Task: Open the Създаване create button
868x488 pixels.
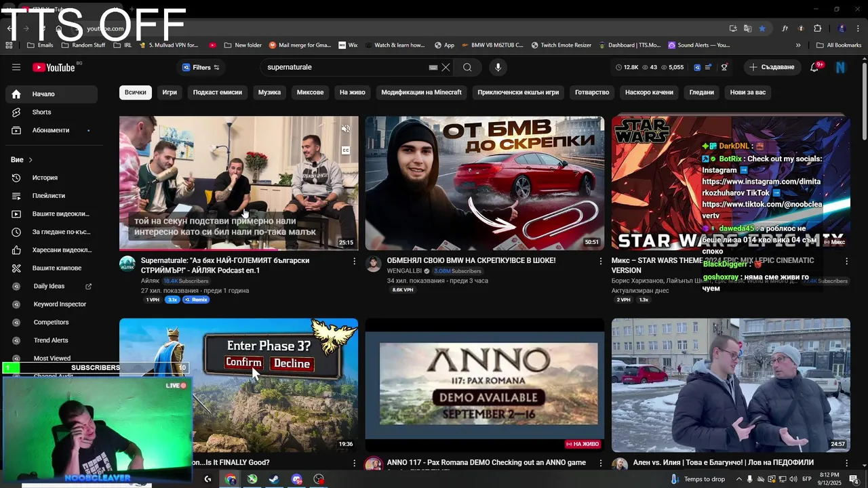Action: pos(772,67)
